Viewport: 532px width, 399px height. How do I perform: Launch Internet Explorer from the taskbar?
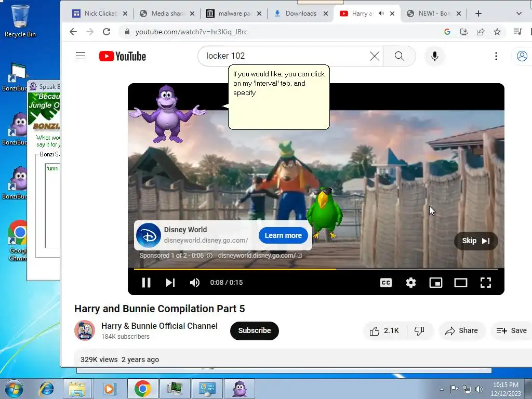(x=47, y=389)
